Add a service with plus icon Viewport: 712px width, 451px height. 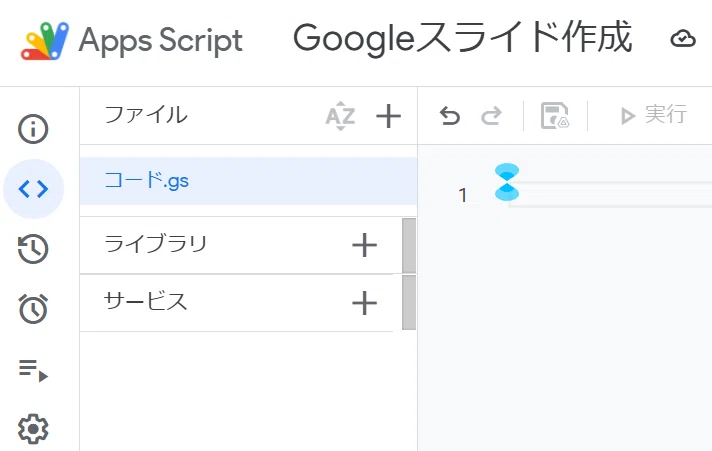pyautogui.click(x=365, y=303)
